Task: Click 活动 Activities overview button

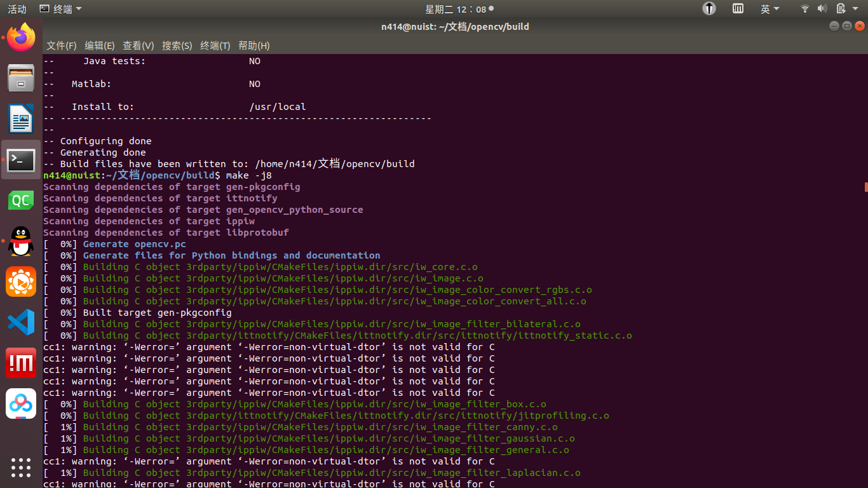Action: pyautogui.click(x=17, y=9)
